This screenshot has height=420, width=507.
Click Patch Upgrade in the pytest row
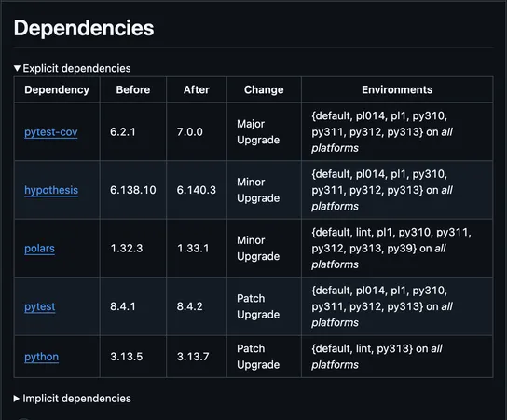[264, 306]
